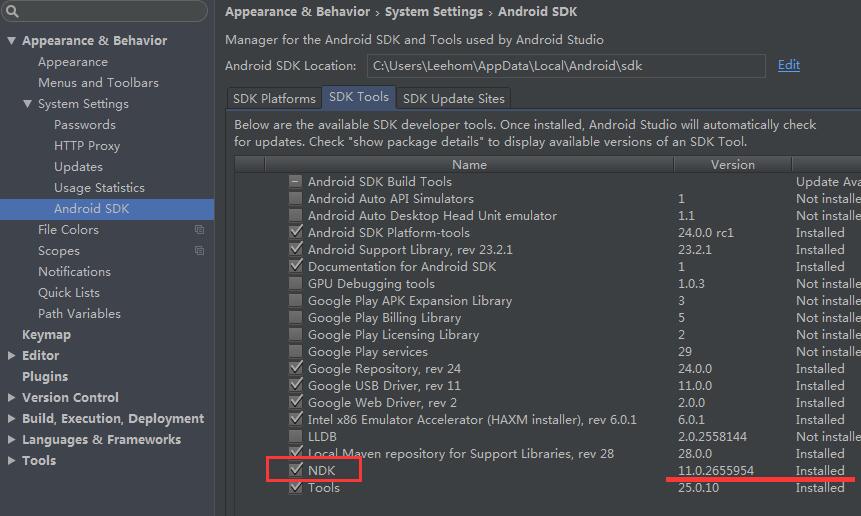Check GPU Debugging tools
Screen dimensions: 861x516
coord(295,283)
